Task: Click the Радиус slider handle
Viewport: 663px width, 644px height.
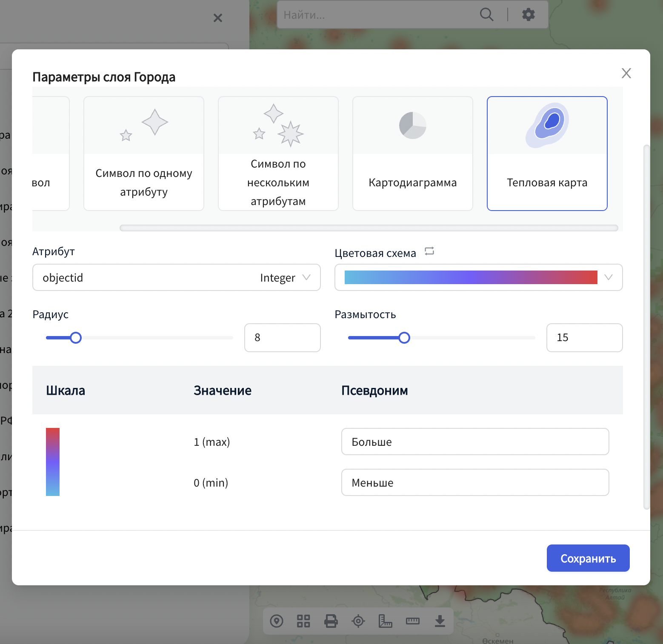Action: click(x=76, y=338)
